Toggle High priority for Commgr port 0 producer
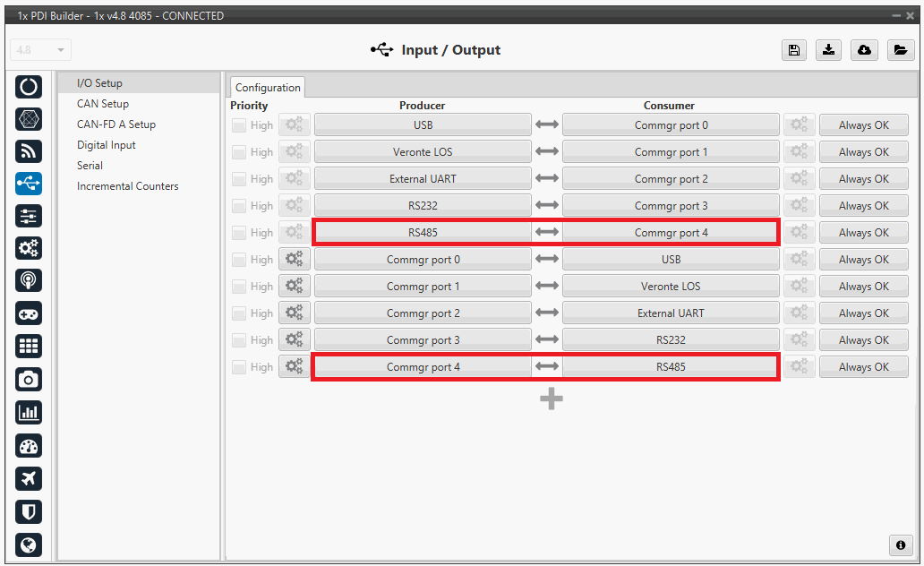 coord(239,260)
